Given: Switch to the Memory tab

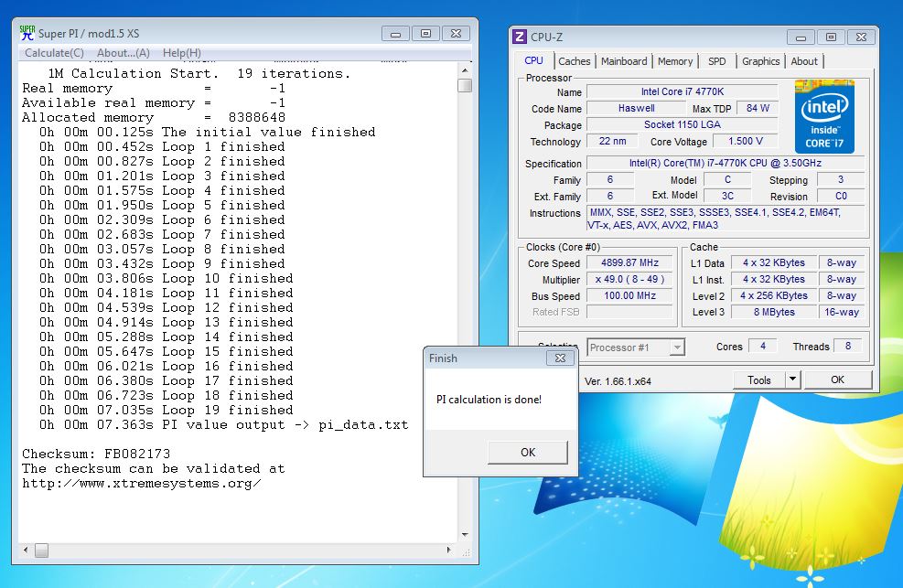Looking at the screenshot, I should click(675, 61).
